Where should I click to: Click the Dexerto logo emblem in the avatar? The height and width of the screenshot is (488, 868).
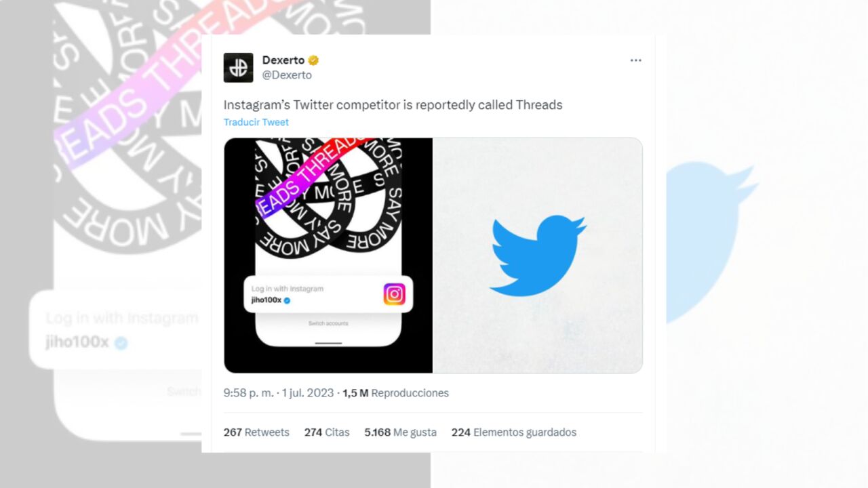point(238,67)
